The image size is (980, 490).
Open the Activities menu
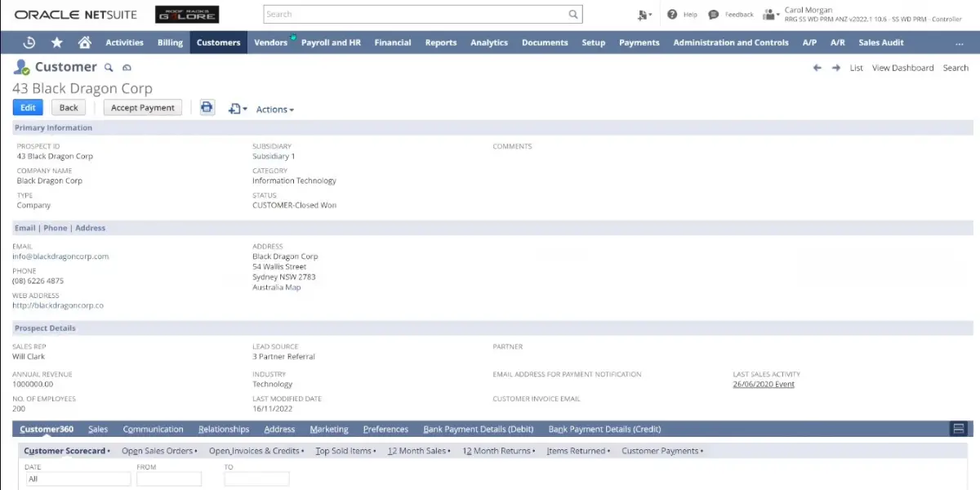tap(124, 42)
